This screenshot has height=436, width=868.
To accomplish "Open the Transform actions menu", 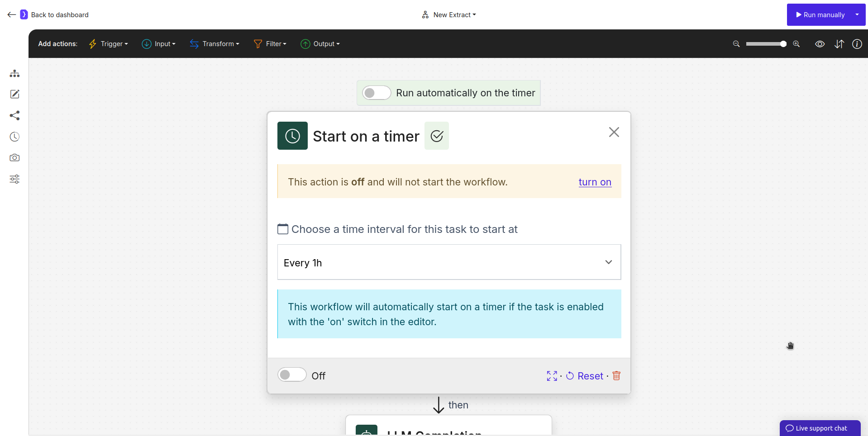I will pyautogui.click(x=215, y=44).
